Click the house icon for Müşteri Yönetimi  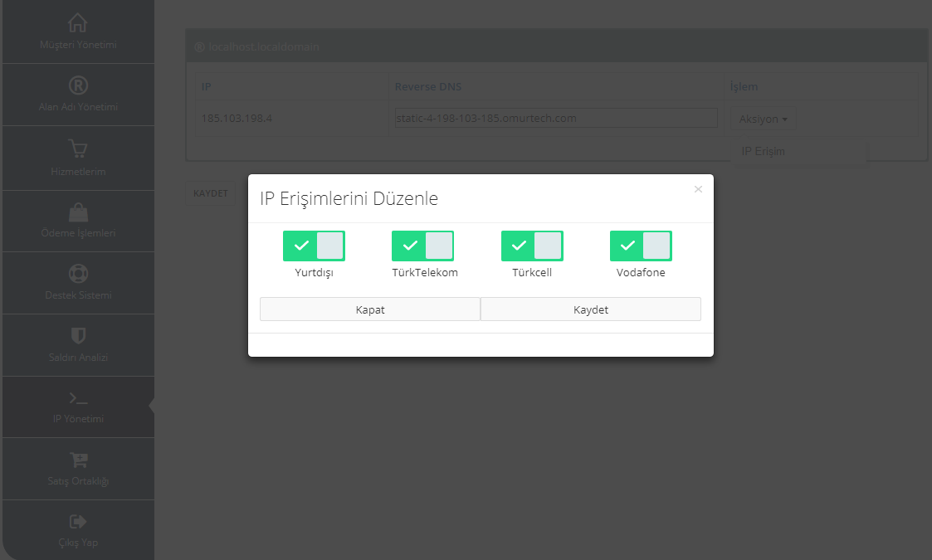point(77,22)
